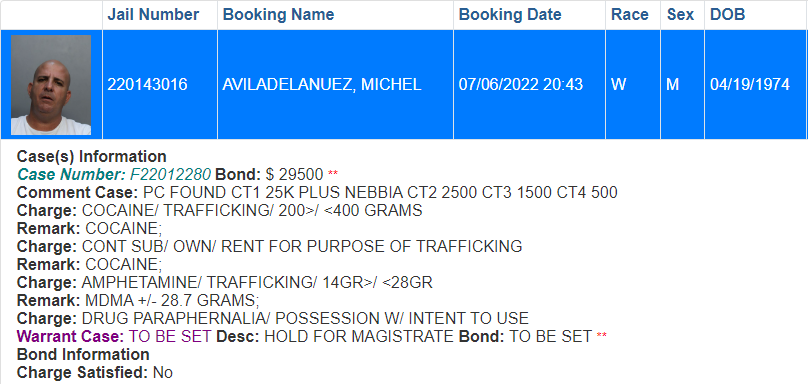Sort by Booking Date column header
The image size is (808, 384).
pyautogui.click(x=510, y=14)
